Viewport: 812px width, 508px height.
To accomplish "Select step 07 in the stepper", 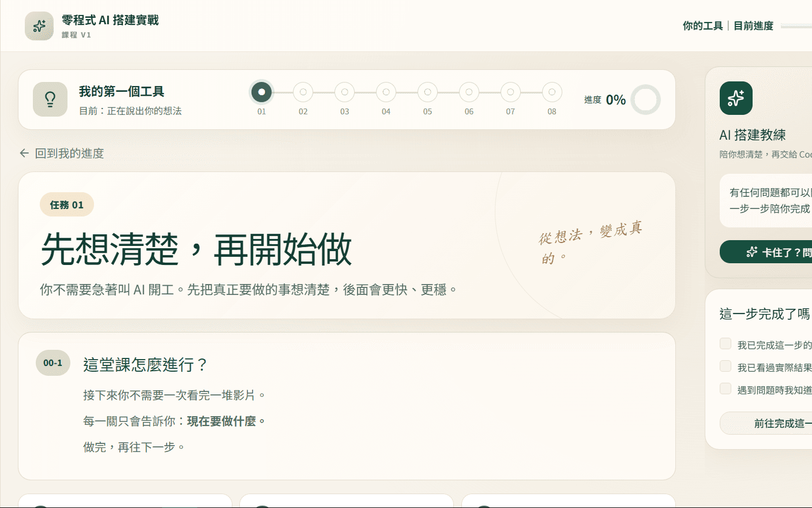I will click(x=511, y=92).
